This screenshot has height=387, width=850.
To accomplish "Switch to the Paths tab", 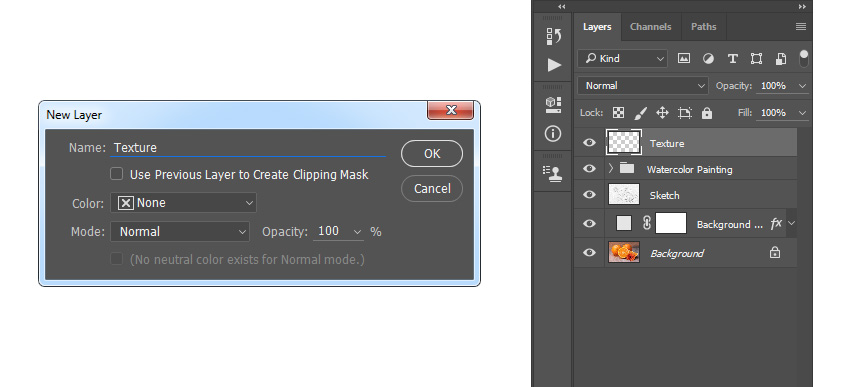I will [704, 27].
